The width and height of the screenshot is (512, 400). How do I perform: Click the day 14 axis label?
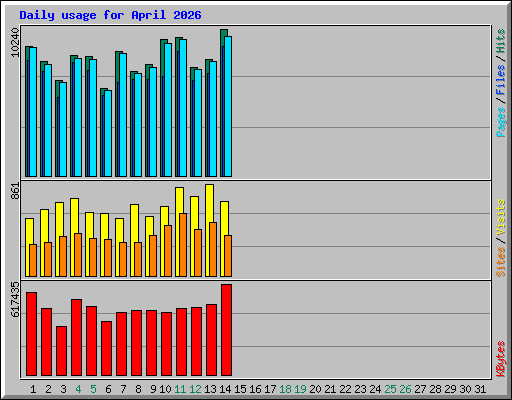(x=225, y=389)
